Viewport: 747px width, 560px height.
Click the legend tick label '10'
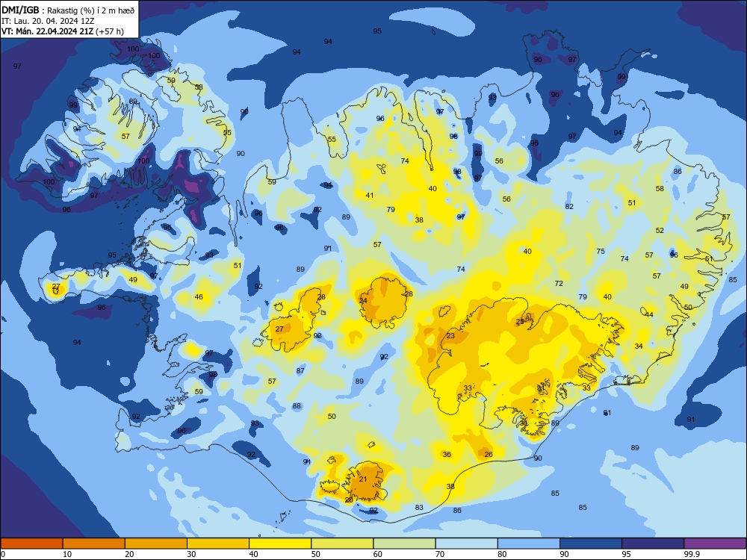[x=67, y=554]
